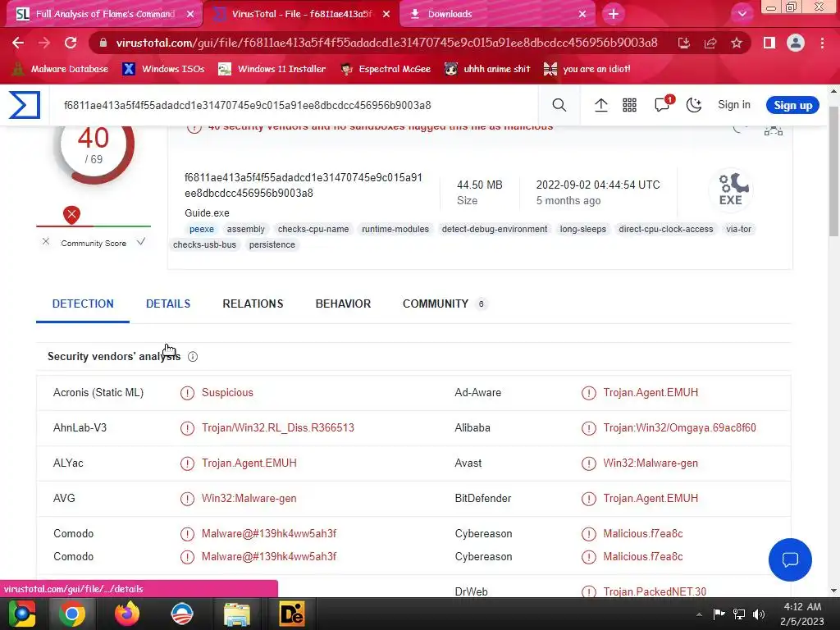Toggle the browser side panel icon
Image resolution: width=840 pixels, height=630 pixels.
(x=769, y=43)
